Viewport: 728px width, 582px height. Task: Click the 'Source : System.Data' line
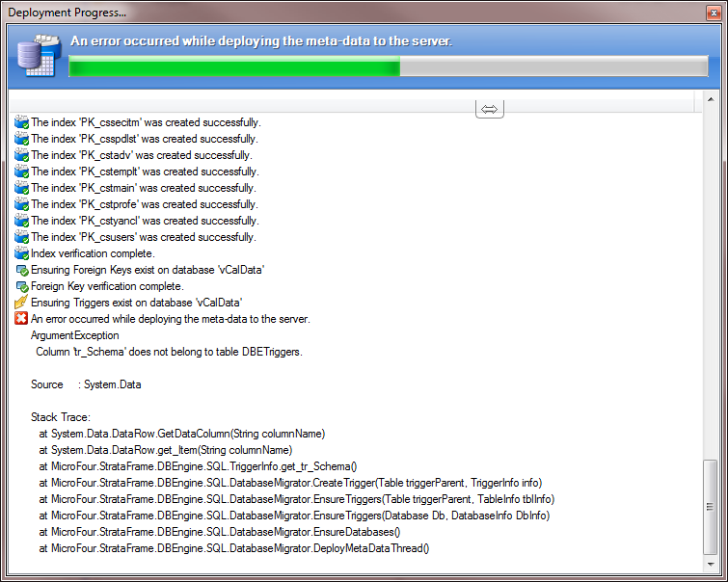86,384
